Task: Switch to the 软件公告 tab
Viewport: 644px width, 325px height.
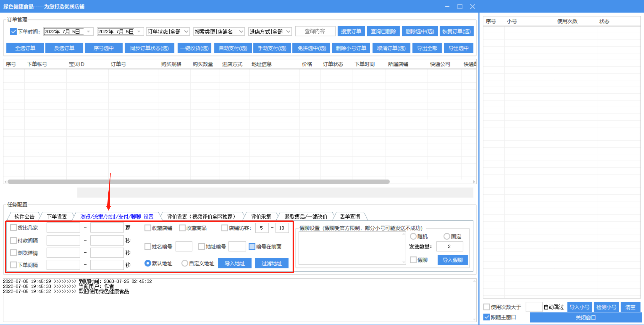Action: coord(24,217)
